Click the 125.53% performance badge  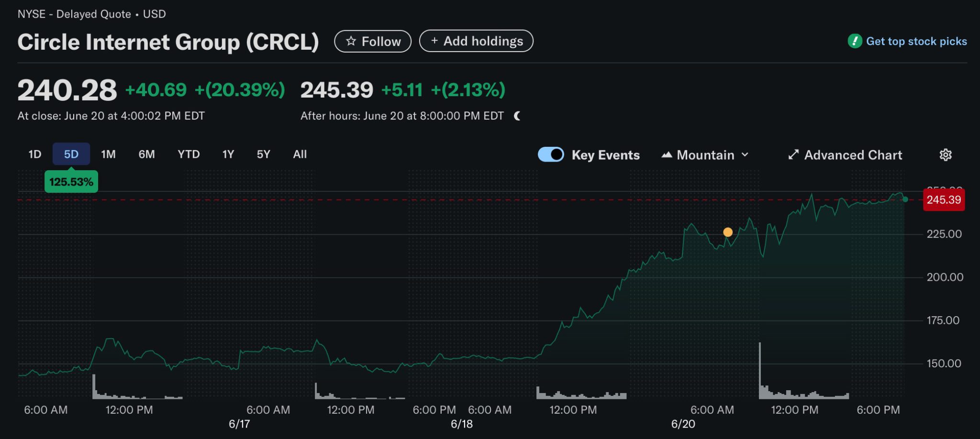click(71, 181)
